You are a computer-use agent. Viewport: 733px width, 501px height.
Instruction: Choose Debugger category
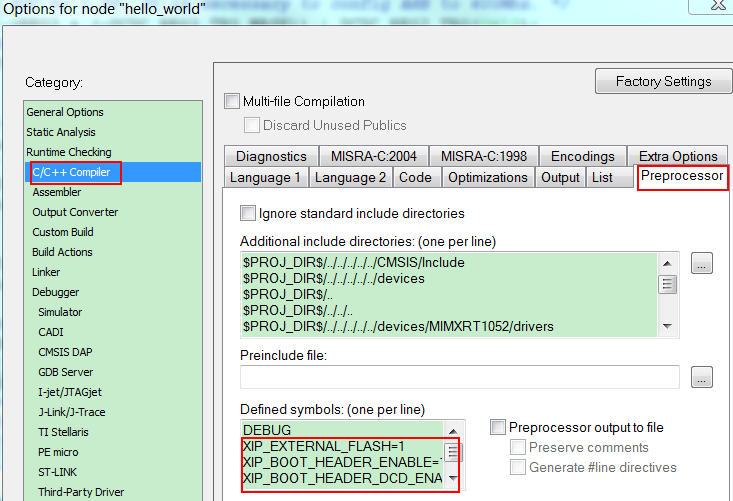[x=56, y=292]
